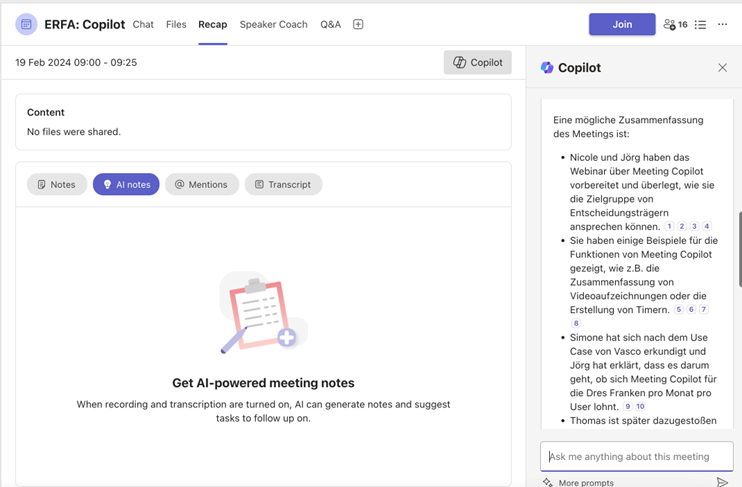Switch to the Files tab
Viewport: 742px width, 487px height.
coord(176,24)
